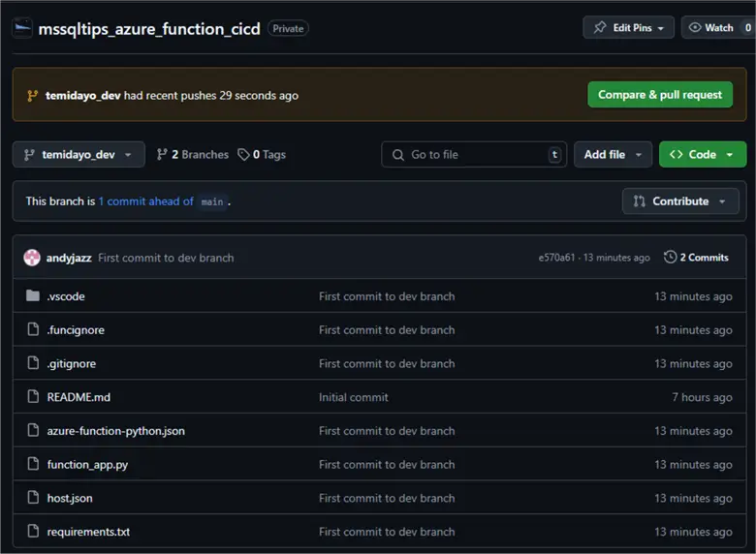The height and width of the screenshot is (554, 756).
Task: Click the pull request icon on Contribute
Action: tap(640, 201)
